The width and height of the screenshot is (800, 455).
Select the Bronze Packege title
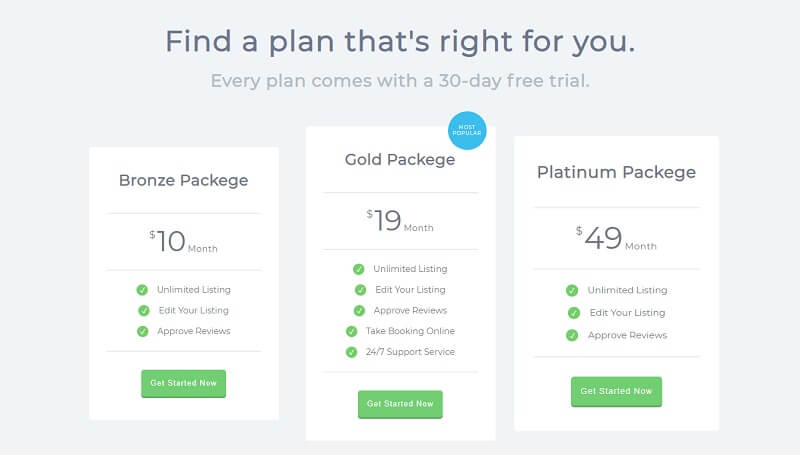[184, 181]
